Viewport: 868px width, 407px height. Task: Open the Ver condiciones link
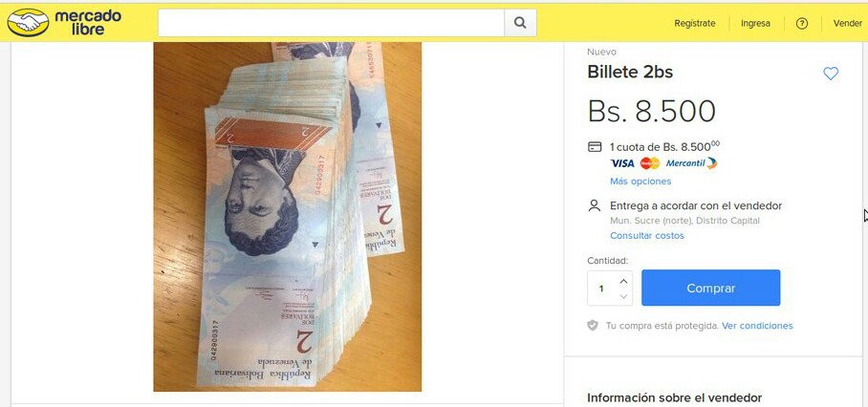(757, 326)
